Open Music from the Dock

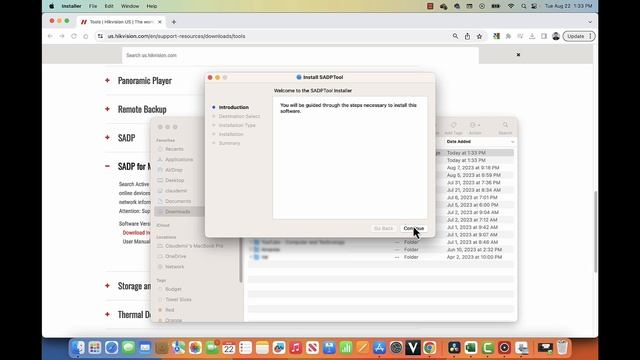pos(296,348)
